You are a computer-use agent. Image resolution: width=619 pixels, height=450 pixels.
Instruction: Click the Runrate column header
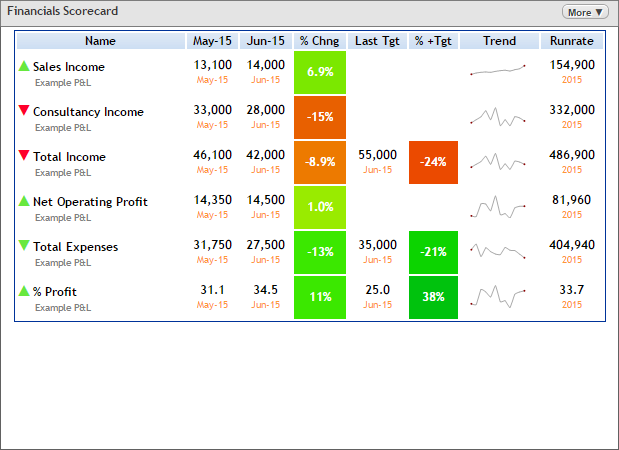coord(572,41)
